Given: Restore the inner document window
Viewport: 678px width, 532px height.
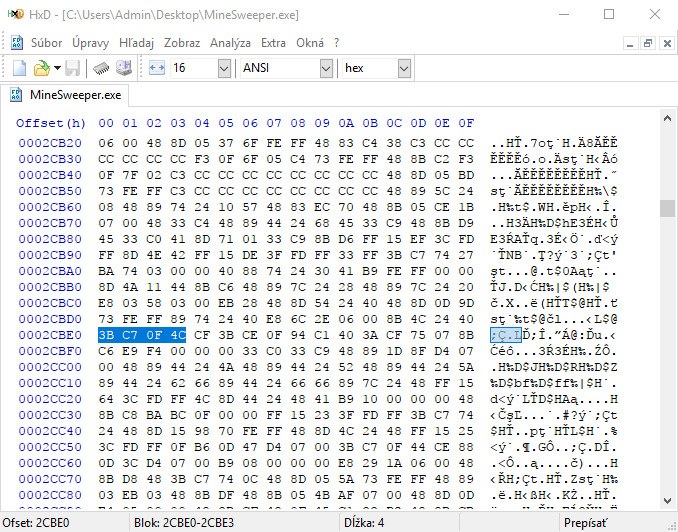Looking at the screenshot, I should pos(647,43).
